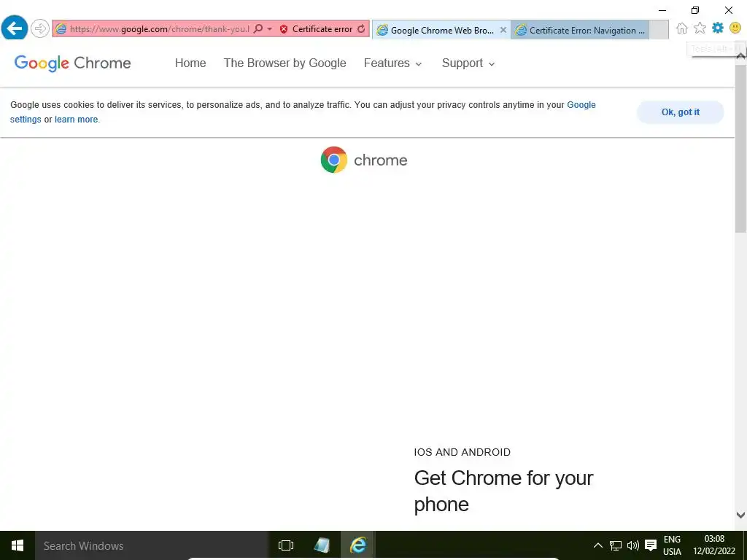Restore down the browser window
Viewport: 747px width, 560px height.
695,10
